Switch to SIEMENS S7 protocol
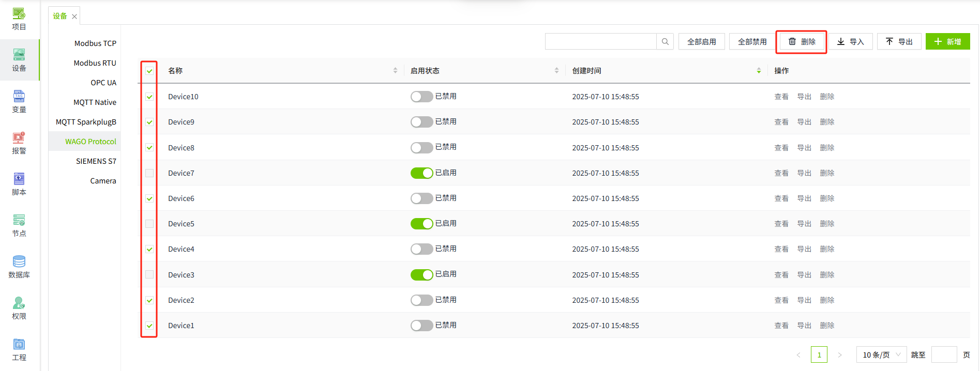The width and height of the screenshot is (980, 371). (96, 161)
